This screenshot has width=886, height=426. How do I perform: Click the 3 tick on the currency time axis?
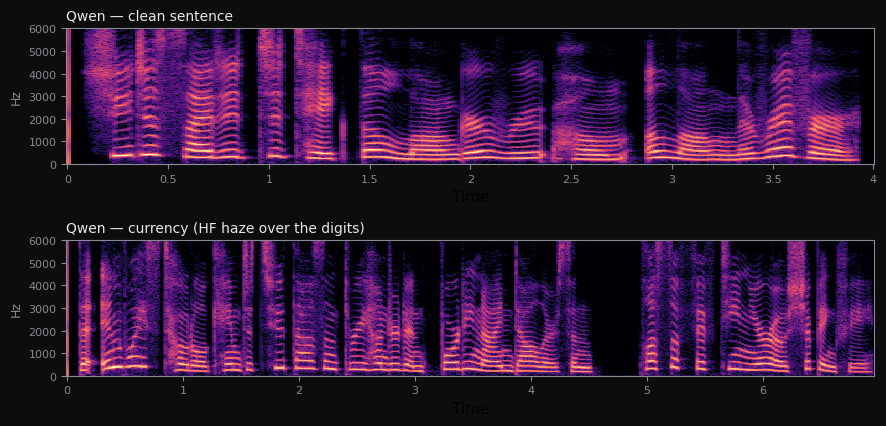click(x=415, y=391)
